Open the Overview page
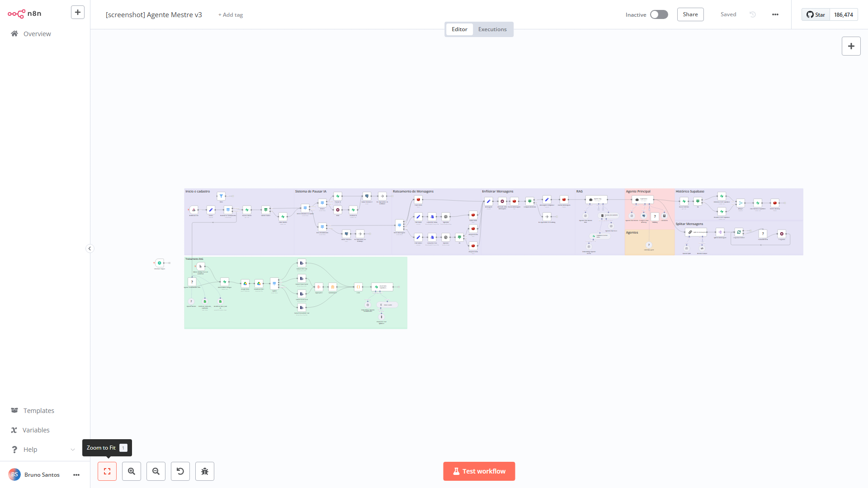 tap(37, 34)
